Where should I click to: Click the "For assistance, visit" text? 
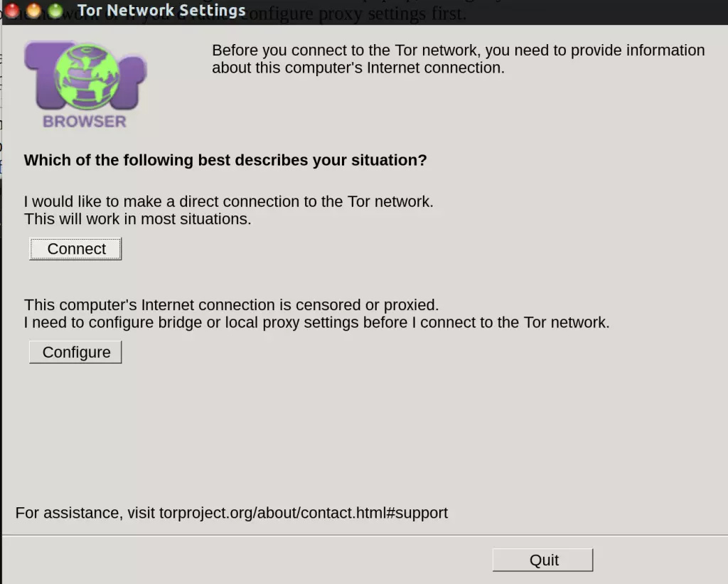tap(85, 513)
